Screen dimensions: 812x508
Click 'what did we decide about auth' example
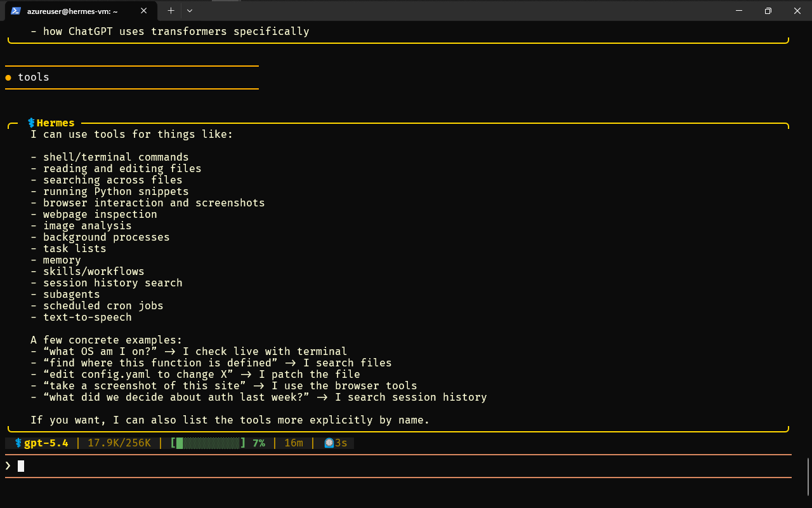259,397
